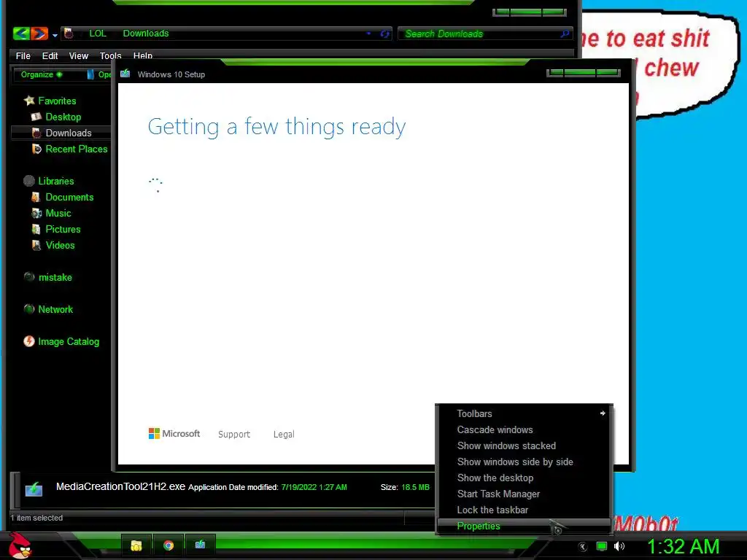The width and height of the screenshot is (747, 560).
Task: Select Downloads in Favorites
Action: [69, 133]
